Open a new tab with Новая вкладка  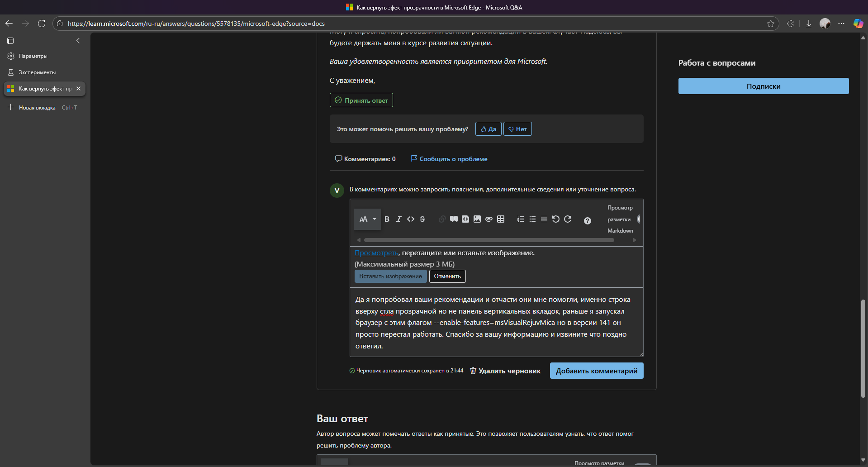[44, 108]
